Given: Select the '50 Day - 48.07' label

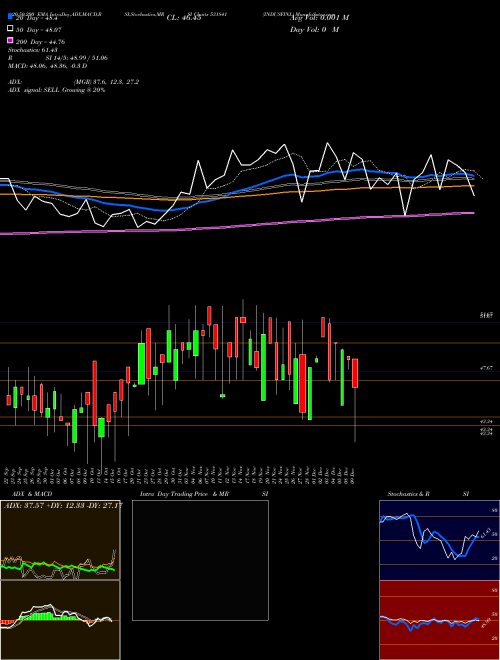Looking at the screenshot, I should [38, 30].
